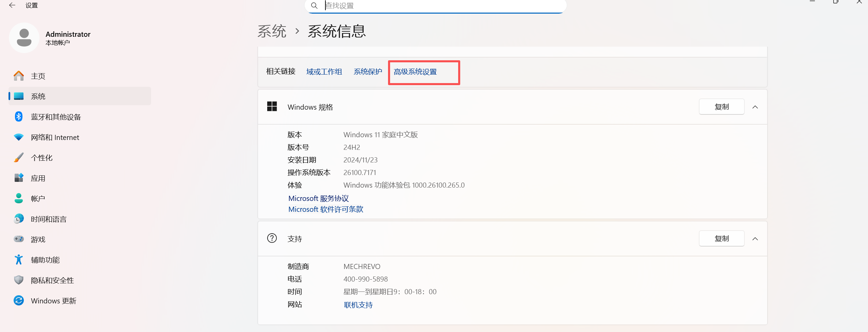Click the gamepad icon beside 游戏

(x=19, y=239)
